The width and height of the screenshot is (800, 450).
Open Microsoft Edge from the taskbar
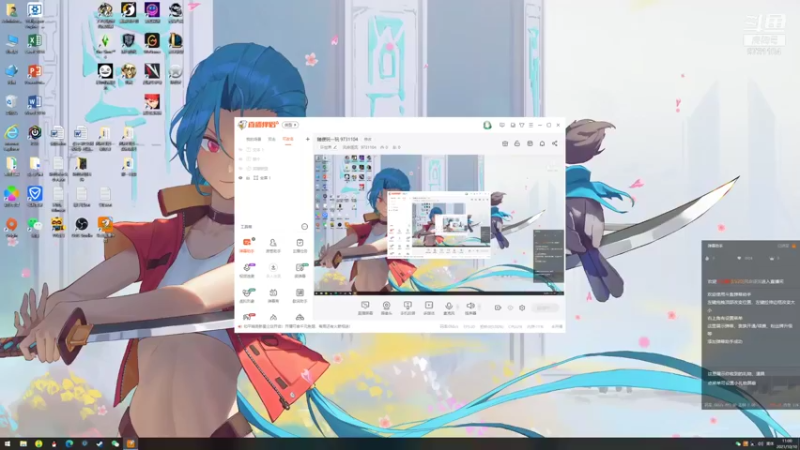click(x=69, y=444)
